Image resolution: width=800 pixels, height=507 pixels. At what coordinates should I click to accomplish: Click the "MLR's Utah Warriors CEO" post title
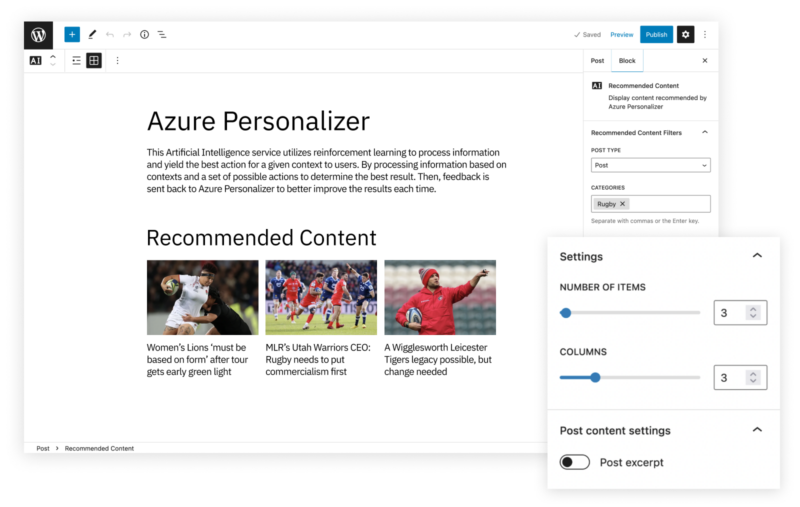tap(318, 360)
